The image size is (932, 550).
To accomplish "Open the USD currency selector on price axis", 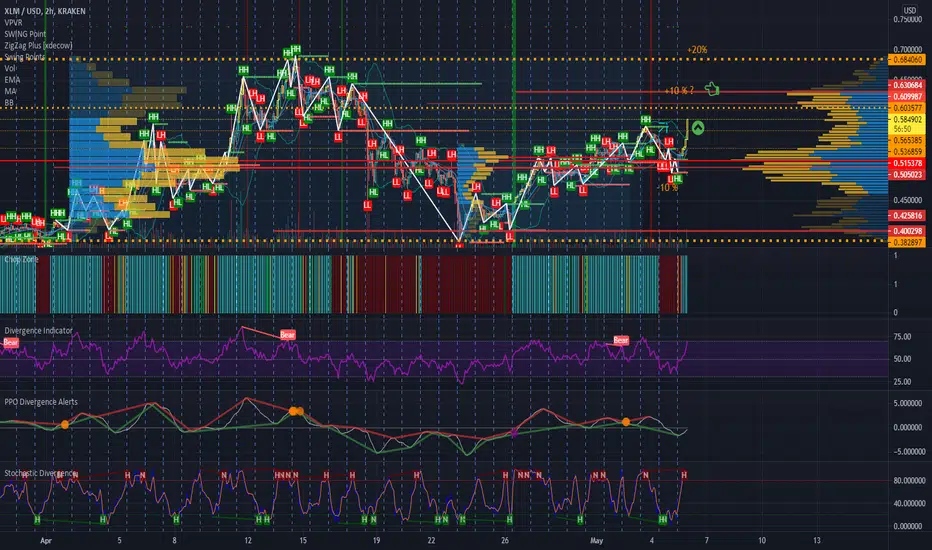I will 910,10.
